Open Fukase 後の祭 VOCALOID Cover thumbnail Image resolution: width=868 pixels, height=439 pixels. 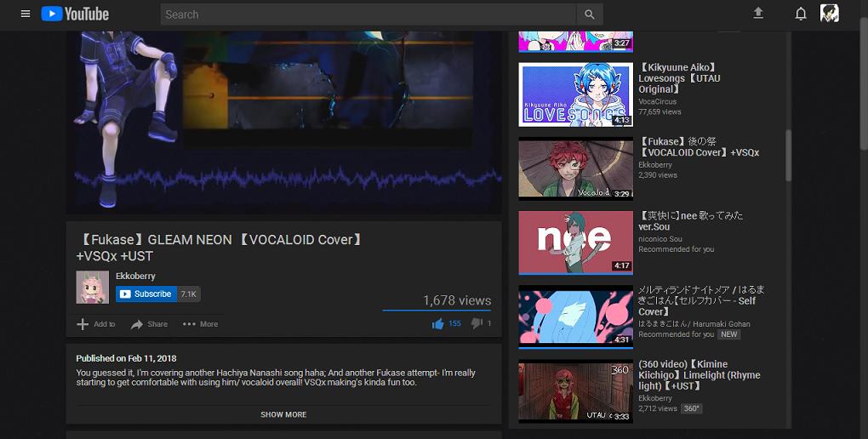(576, 168)
